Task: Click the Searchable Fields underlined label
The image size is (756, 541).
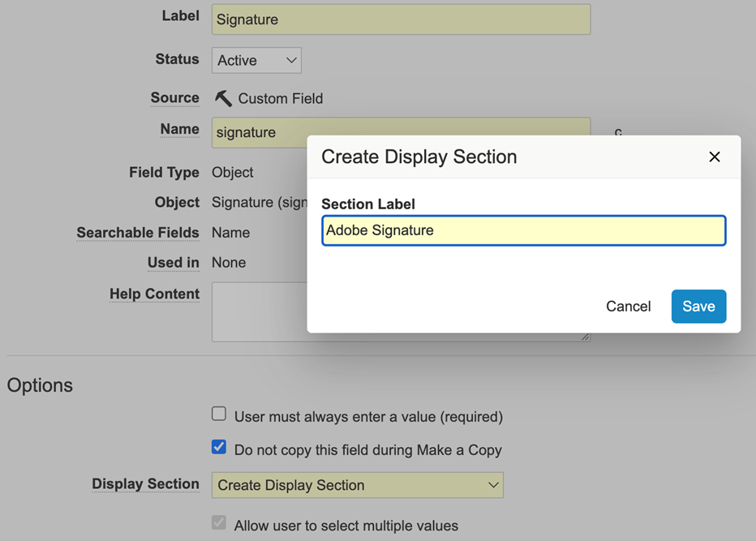Action: click(138, 233)
